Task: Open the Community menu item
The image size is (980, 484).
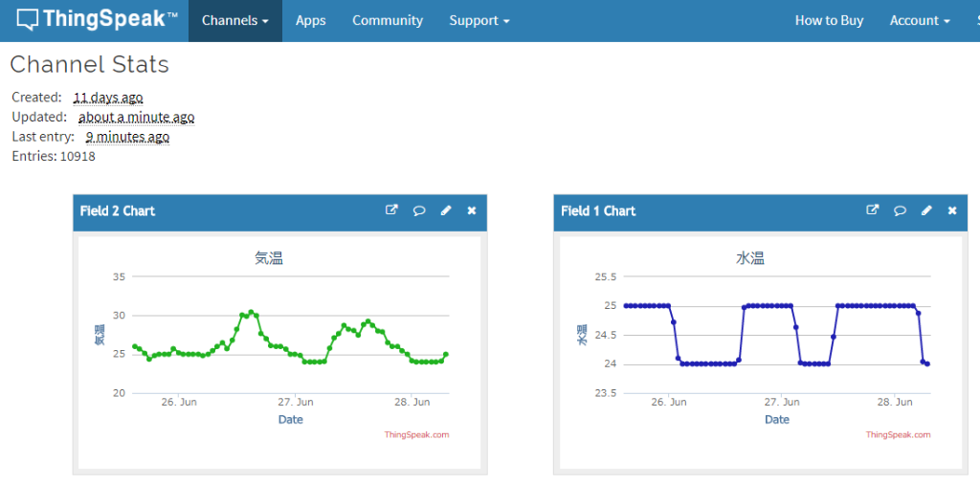Action: (387, 20)
